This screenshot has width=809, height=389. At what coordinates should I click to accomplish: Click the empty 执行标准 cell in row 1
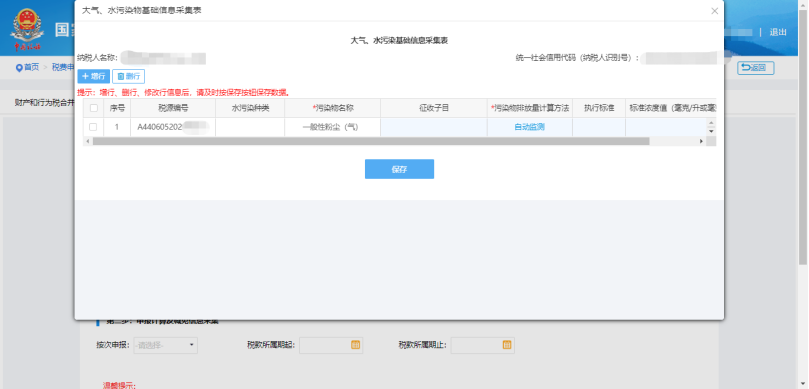point(598,127)
